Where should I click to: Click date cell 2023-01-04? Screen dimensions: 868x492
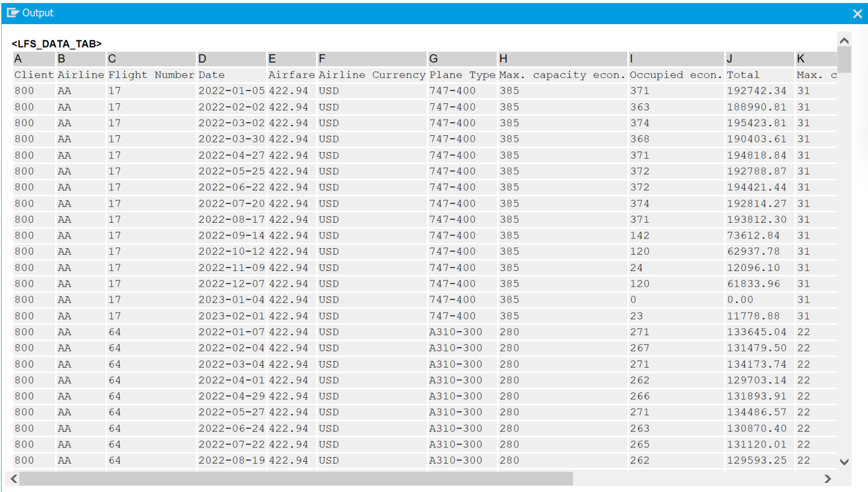point(232,299)
